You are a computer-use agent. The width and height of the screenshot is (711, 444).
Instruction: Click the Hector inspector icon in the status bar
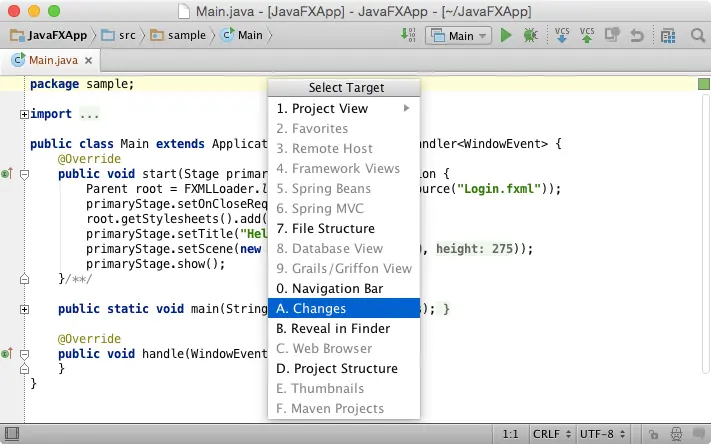click(676, 434)
